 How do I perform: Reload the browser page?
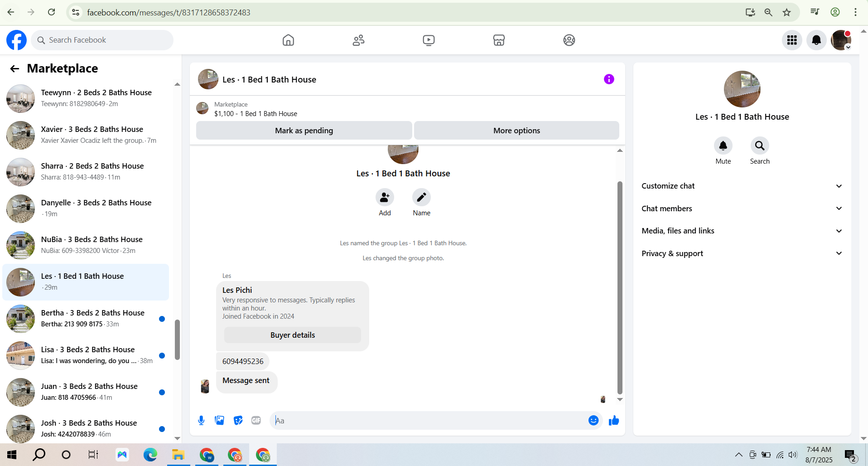(x=52, y=12)
